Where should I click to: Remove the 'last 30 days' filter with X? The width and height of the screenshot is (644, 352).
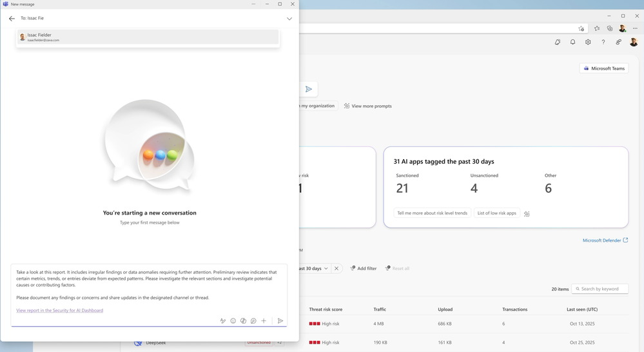pyautogui.click(x=337, y=269)
